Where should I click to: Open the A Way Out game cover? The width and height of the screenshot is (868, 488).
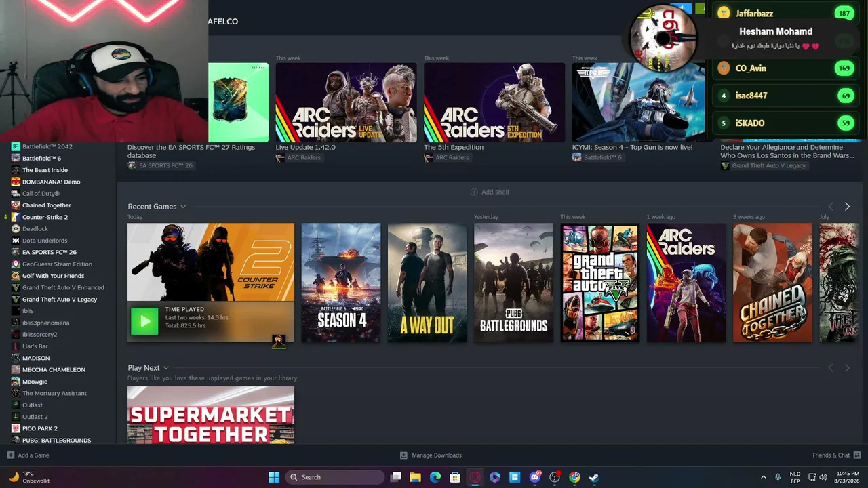coord(427,283)
